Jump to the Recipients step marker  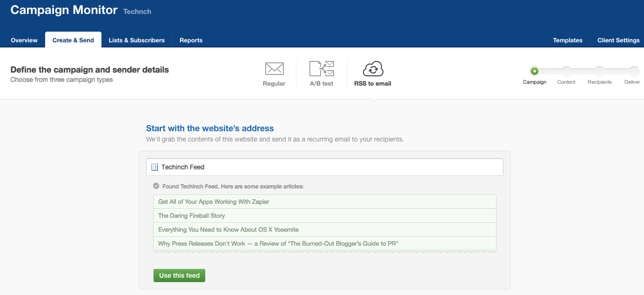(x=600, y=71)
